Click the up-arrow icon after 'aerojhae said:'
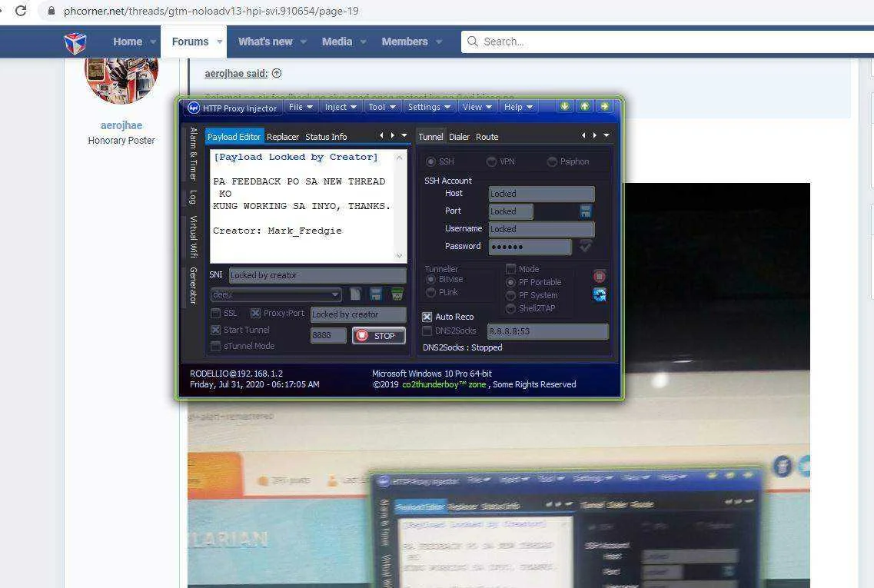874x588 pixels. (x=277, y=73)
